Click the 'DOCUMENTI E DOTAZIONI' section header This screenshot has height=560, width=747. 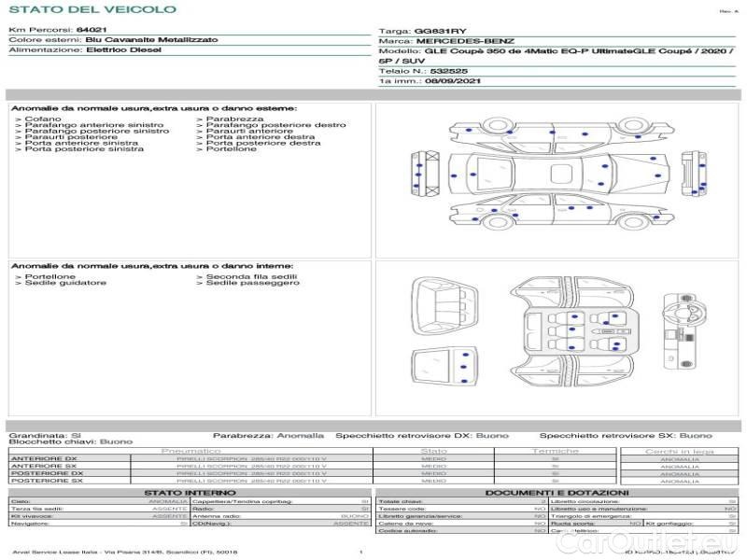click(557, 493)
